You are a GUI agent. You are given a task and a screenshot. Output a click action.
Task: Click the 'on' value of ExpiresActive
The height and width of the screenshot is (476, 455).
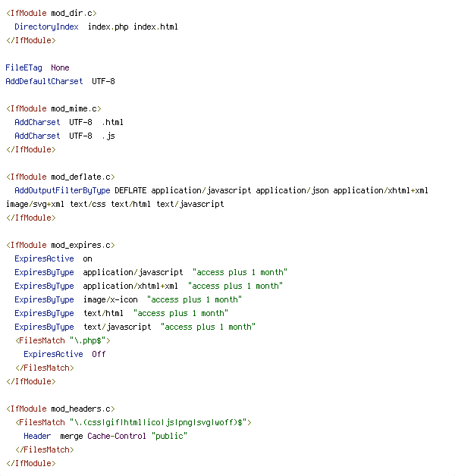[87, 258]
